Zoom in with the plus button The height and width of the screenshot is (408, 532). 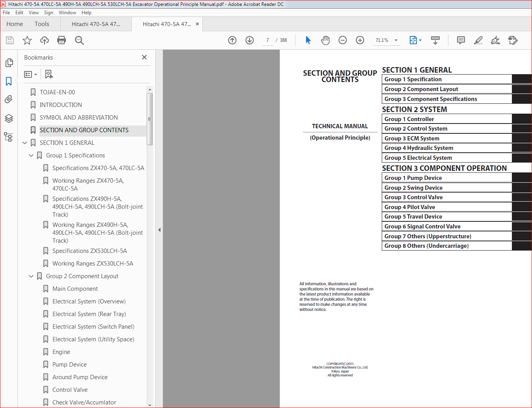[360, 40]
